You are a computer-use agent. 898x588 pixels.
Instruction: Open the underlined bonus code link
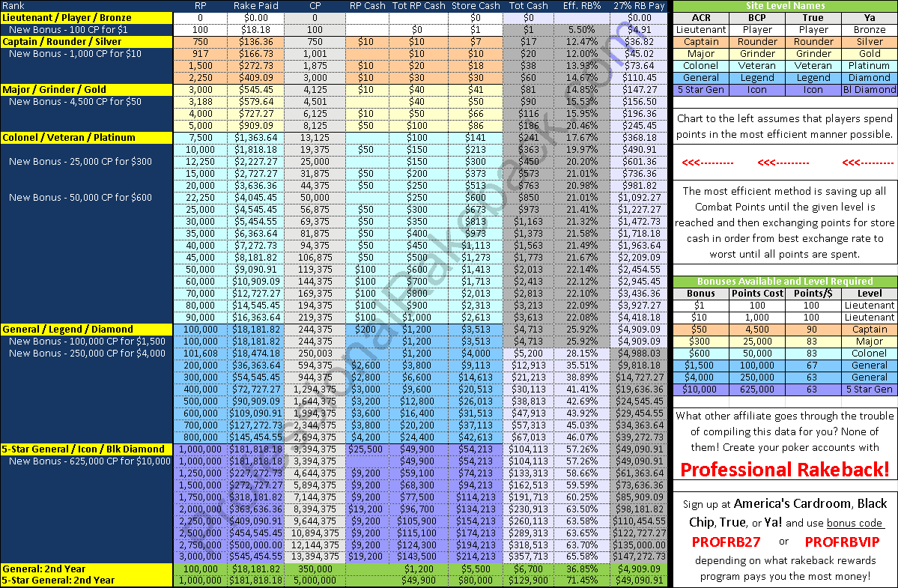click(855, 522)
